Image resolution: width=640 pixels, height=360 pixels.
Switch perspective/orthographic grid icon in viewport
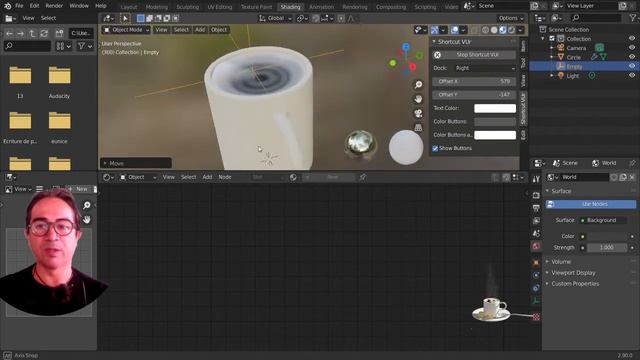tap(418, 128)
